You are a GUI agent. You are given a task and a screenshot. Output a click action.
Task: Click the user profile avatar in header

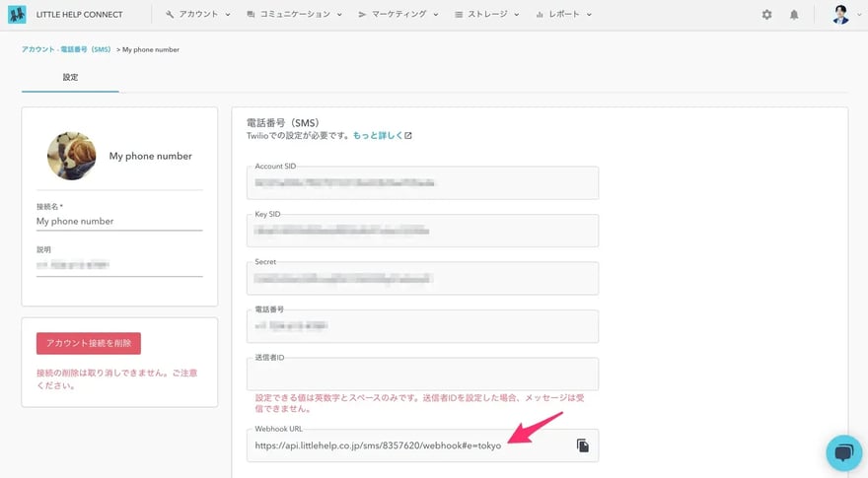pos(840,15)
